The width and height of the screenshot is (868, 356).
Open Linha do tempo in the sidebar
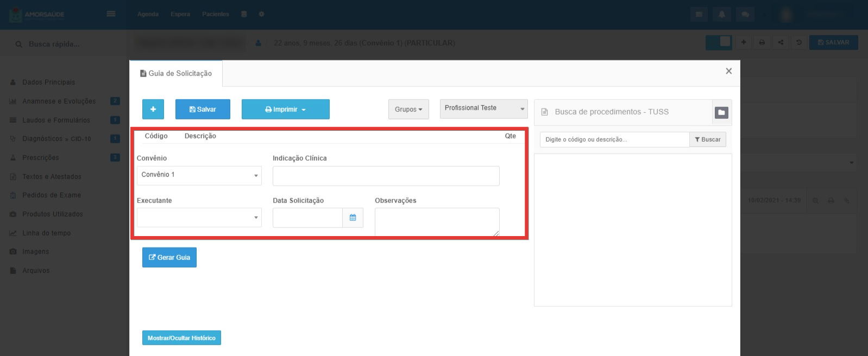click(x=46, y=233)
